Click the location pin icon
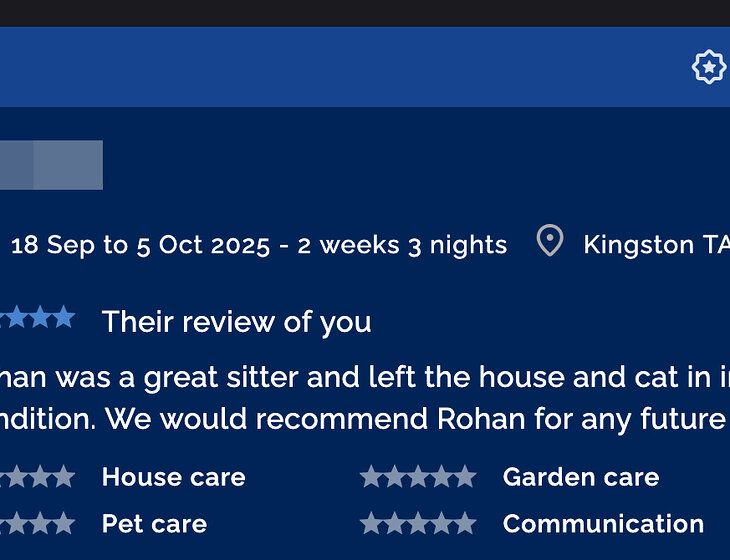 [x=549, y=241]
